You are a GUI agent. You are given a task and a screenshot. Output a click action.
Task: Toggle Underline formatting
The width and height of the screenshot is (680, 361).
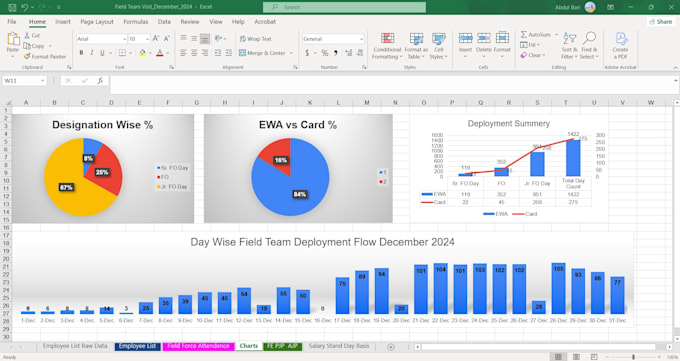click(x=102, y=53)
